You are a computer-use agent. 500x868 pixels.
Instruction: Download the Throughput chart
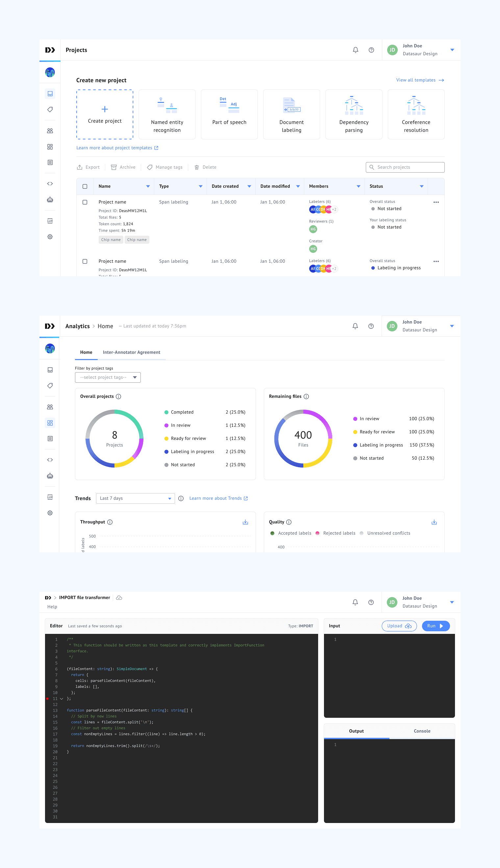pos(245,522)
